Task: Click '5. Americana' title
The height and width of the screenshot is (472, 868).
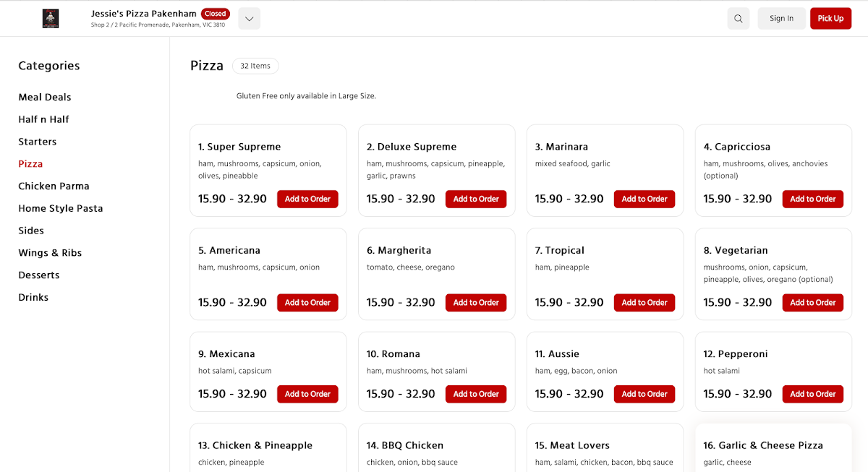Action: click(229, 250)
